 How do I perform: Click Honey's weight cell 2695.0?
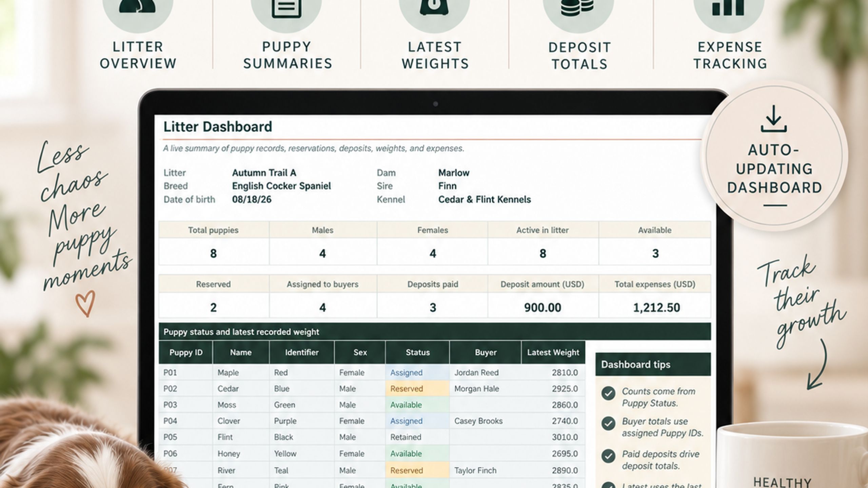pyautogui.click(x=553, y=453)
